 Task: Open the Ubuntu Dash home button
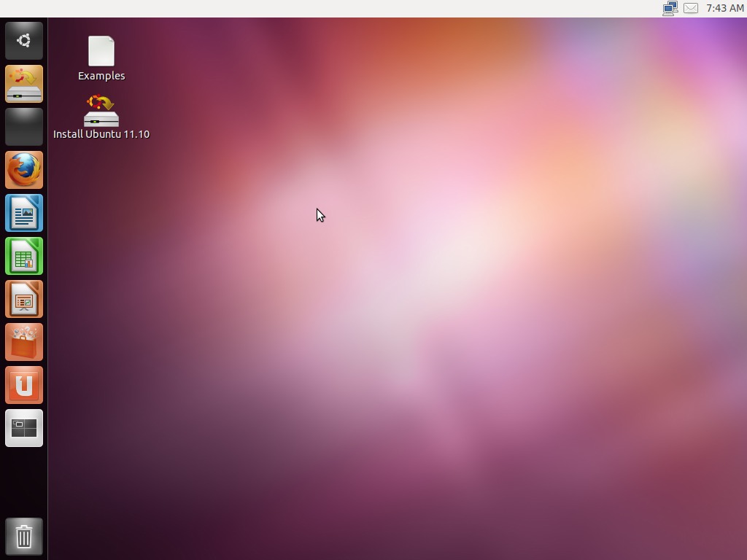(24, 41)
